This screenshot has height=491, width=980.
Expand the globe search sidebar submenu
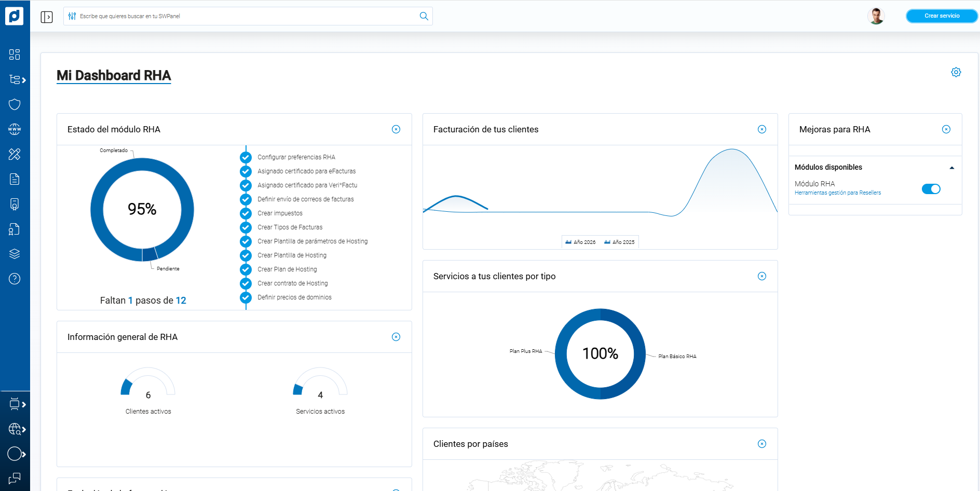point(17,429)
